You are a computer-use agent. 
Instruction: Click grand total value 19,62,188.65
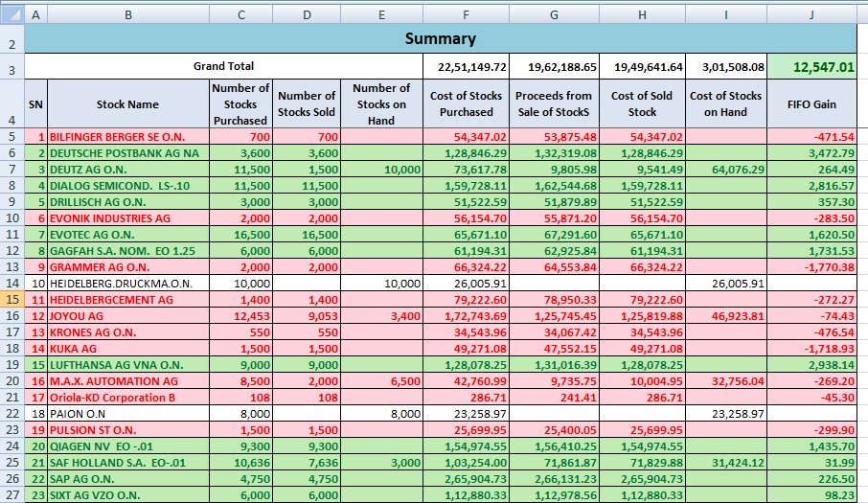[x=554, y=66]
